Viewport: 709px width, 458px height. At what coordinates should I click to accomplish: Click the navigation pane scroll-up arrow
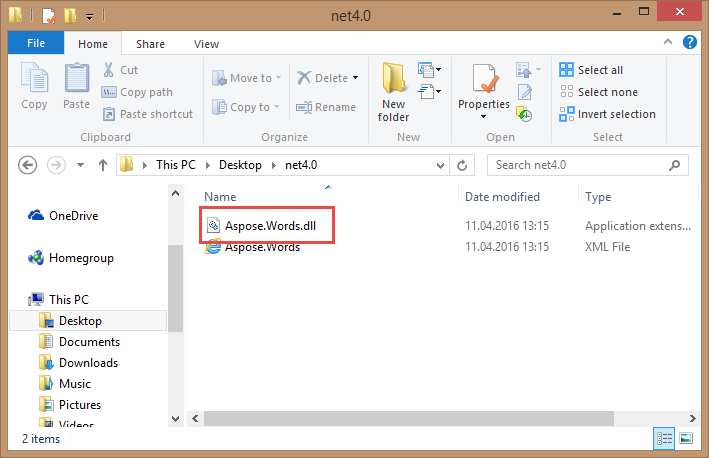(175, 194)
